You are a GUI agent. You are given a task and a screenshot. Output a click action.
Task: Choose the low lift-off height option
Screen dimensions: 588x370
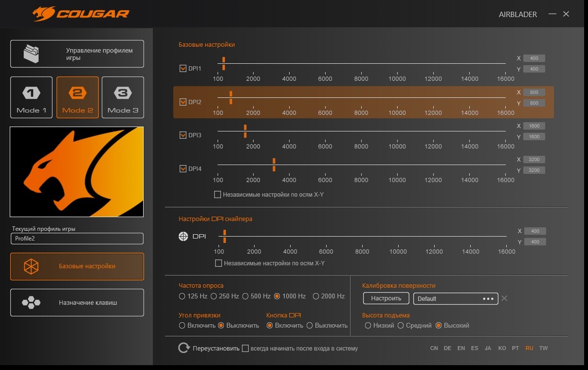tap(368, 325)
